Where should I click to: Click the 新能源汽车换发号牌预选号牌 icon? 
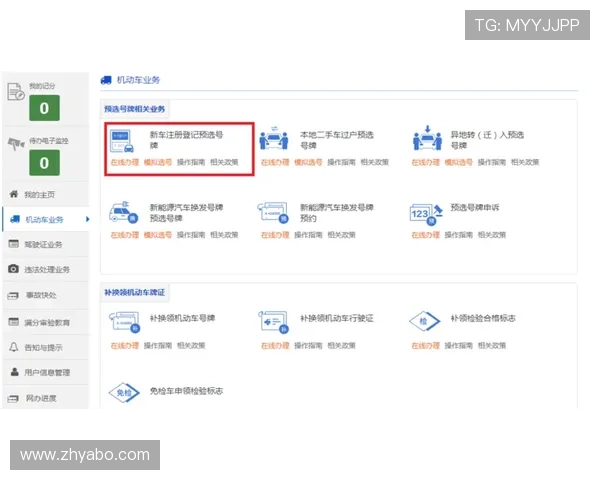pyautogui.click(x=123, y=212)
